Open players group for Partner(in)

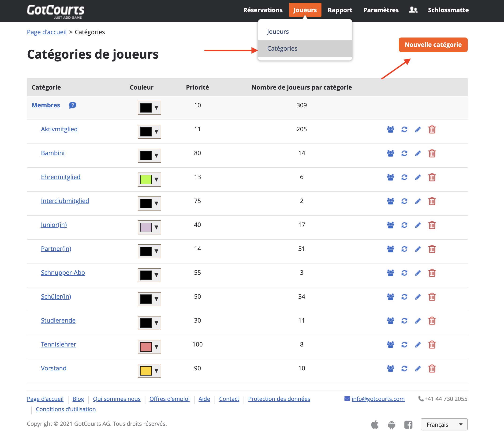[x=390, y=249]
